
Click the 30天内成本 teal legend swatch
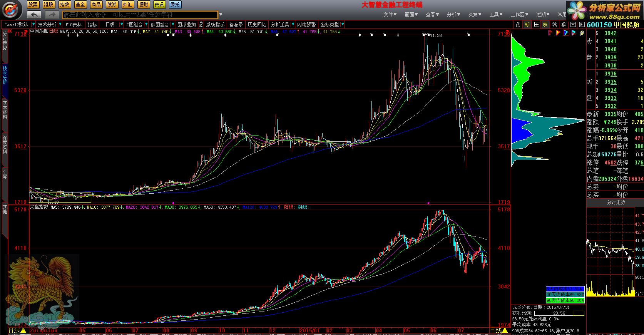point(565,295)
